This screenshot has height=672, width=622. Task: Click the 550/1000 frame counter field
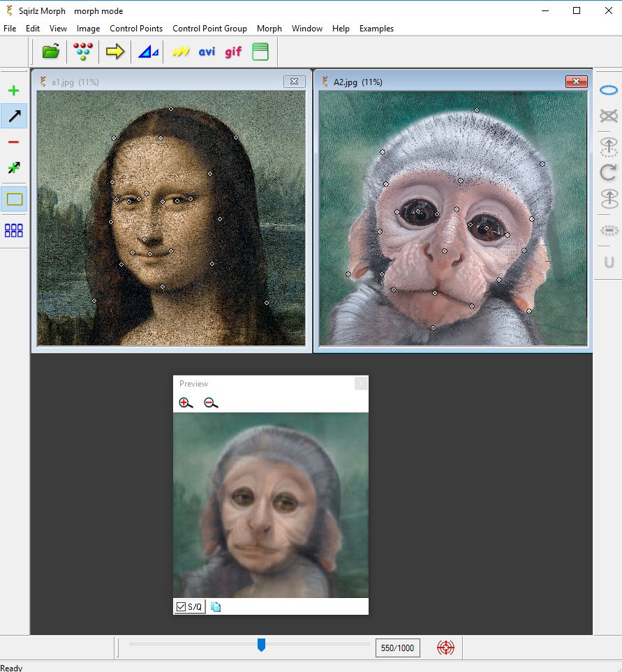click(397, 648)
